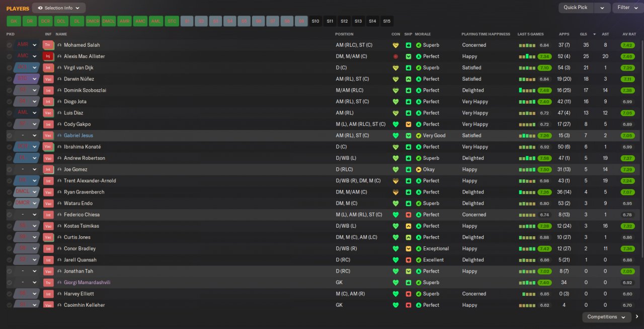Open Giorgi Mamardashvili's player profile
The width and height of the screenshot is (644, 329).
(86, 283)
